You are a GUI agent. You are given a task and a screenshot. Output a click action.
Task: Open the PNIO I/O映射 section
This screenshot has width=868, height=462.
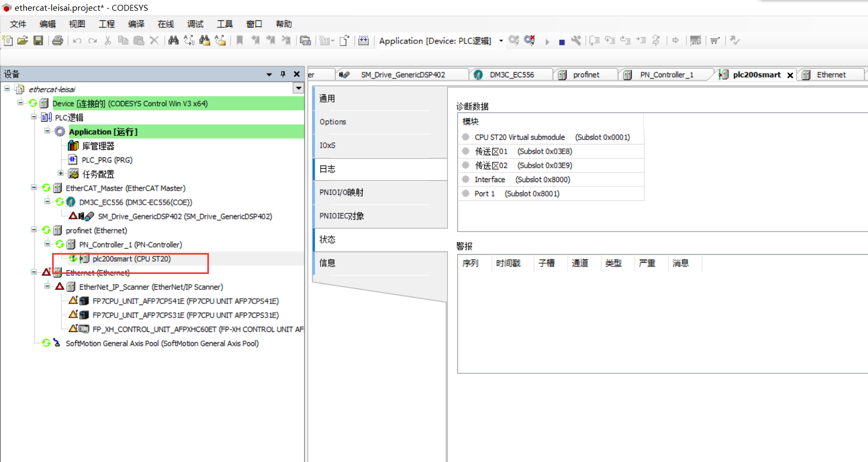(342, 192)
